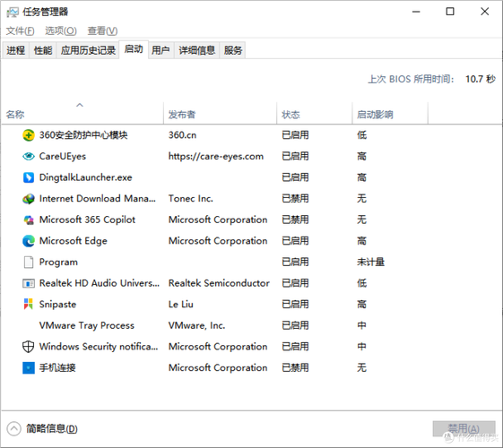Click publisher VMware, Inc.

coord(197,325)
